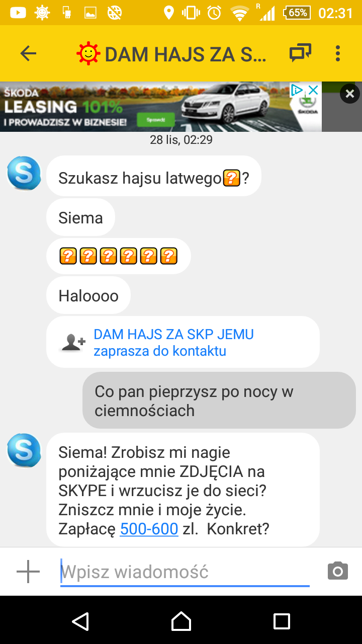Open the chat rooms icon in header
362x644 pixels.
click(x=300, y=53)
